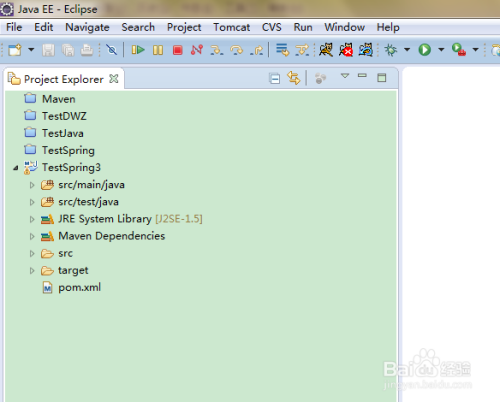Open the Help menu
This screenshot has width=500, height=402.
point(388,27)
